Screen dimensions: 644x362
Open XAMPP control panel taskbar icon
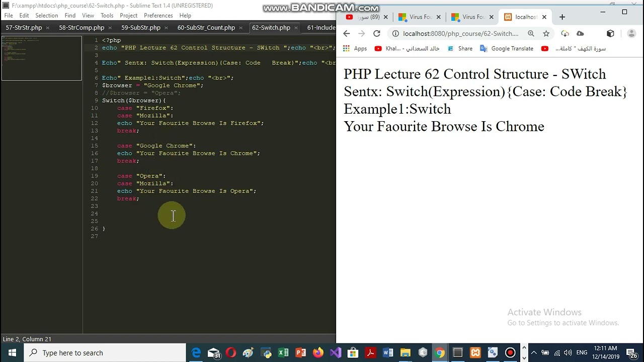(475, 353)
